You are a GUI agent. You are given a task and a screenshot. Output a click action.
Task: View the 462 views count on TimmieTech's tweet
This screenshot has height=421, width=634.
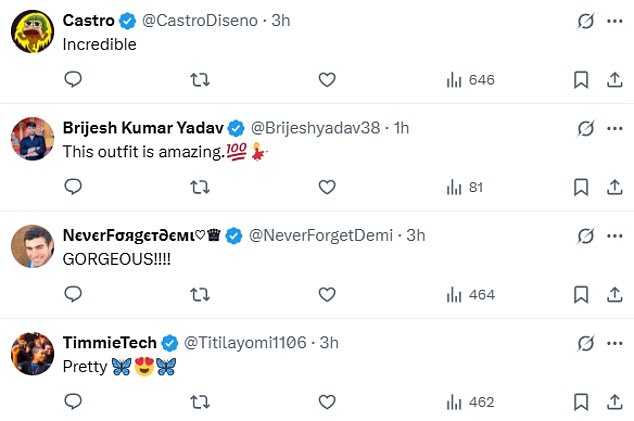click(x=472, y=402)
